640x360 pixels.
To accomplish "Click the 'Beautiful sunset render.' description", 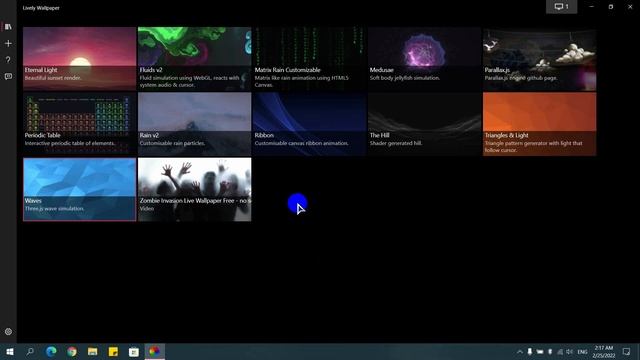I will tap(53, 78).
